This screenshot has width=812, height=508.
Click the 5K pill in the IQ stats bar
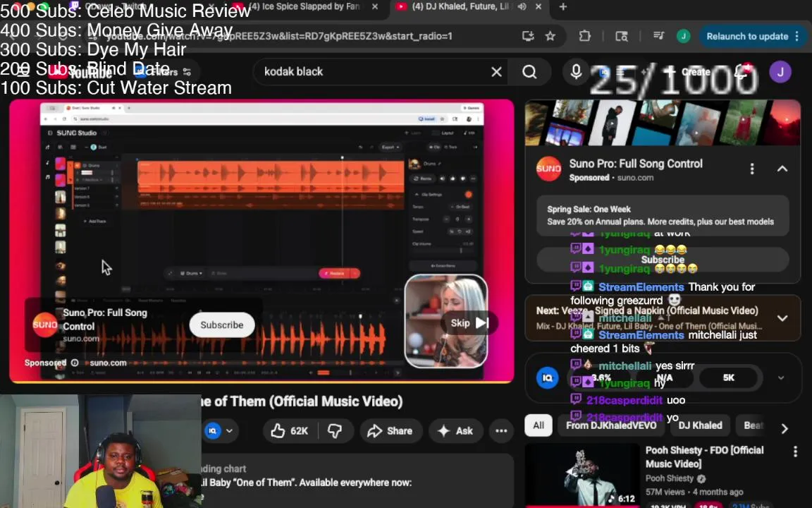click(x=728, y=378)
